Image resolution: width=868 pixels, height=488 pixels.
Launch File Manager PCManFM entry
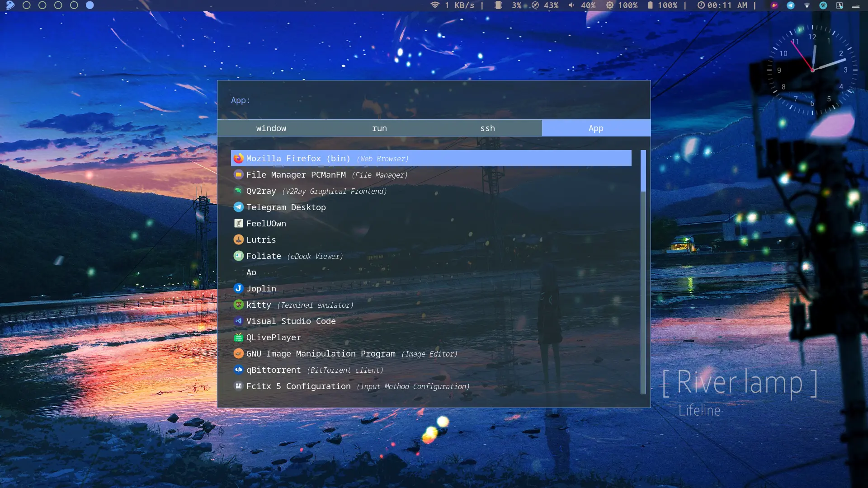(x=296, y=175)
